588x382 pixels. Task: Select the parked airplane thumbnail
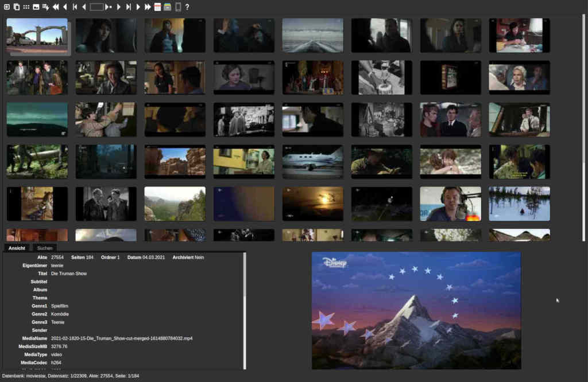[x=312, y=162]
